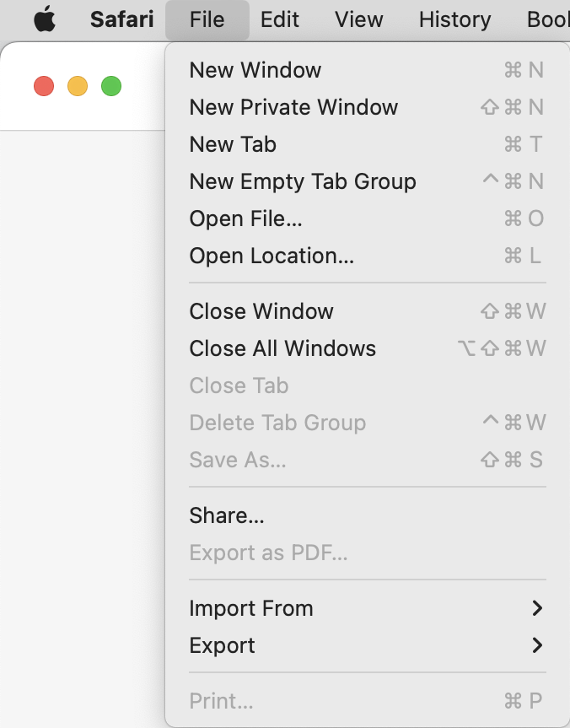Open the History menu

(x=454, y=19)
